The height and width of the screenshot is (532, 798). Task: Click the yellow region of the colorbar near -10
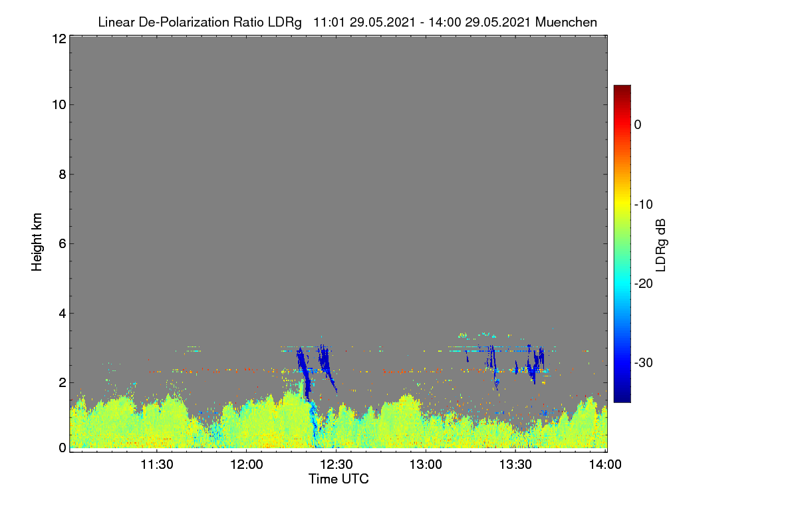(622, 204)
